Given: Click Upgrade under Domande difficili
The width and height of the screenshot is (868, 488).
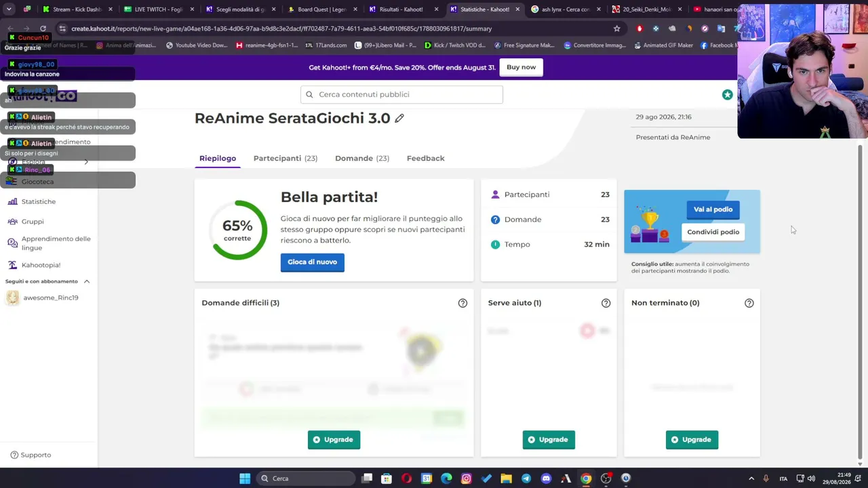Looking at the screenshot, I should click(x=334, y=440).
